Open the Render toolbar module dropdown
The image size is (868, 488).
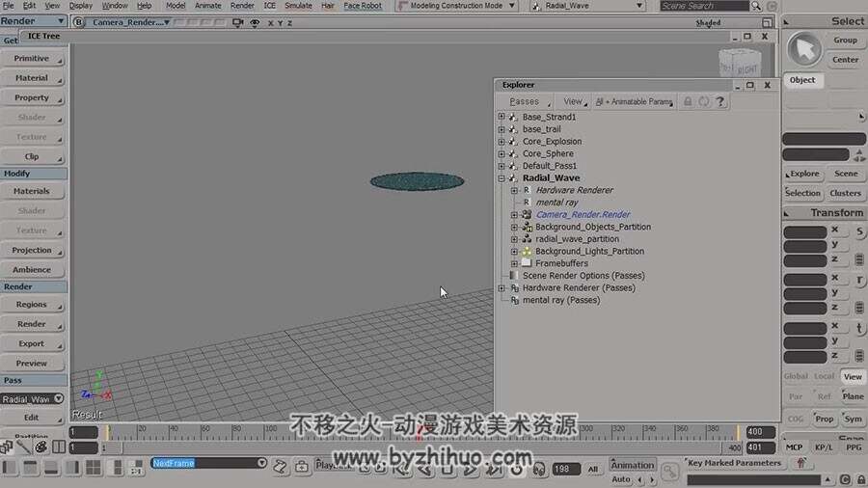[x=33, y=21]
